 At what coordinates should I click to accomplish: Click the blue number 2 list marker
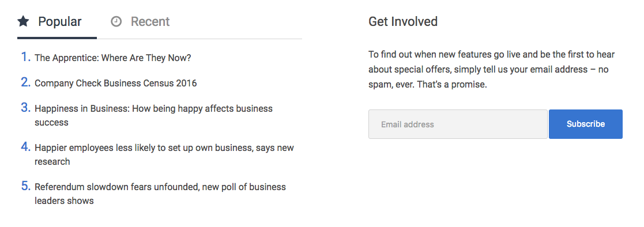point(26,82)
